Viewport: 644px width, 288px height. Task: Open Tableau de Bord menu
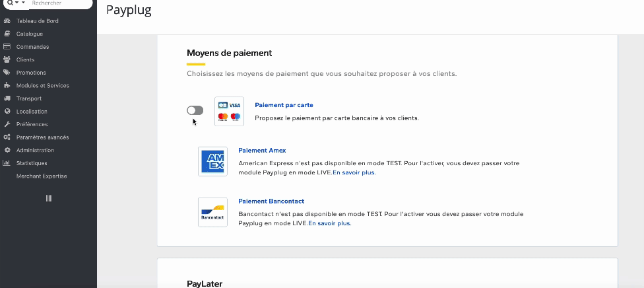[x=38, y=21]
